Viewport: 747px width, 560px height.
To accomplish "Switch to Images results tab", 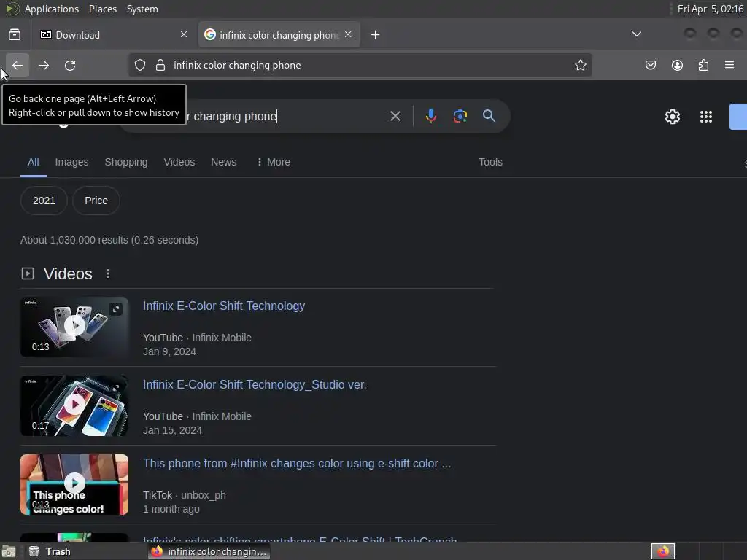I will pos(71,162).
